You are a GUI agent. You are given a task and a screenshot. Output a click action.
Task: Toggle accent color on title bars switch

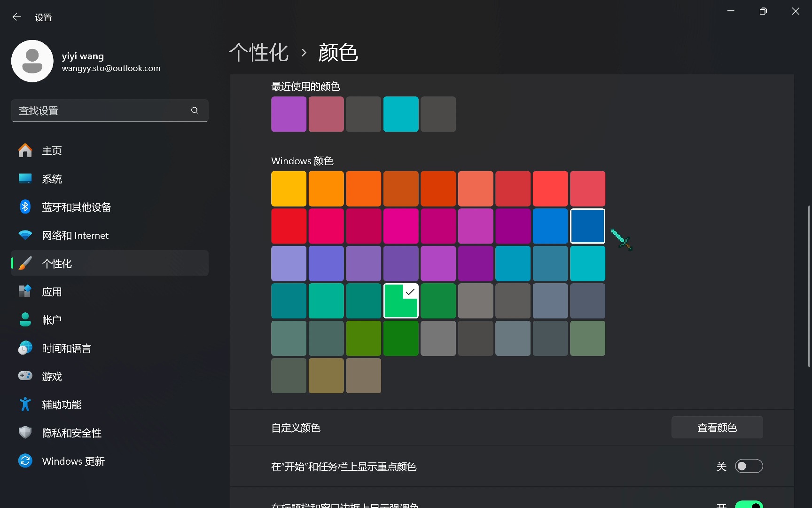click(x=749, y=504)
